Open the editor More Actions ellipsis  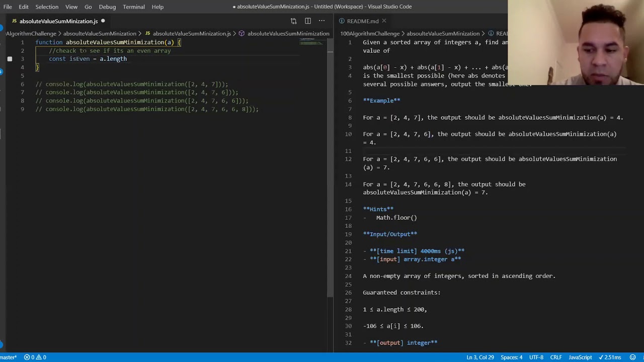coord(321,21)
